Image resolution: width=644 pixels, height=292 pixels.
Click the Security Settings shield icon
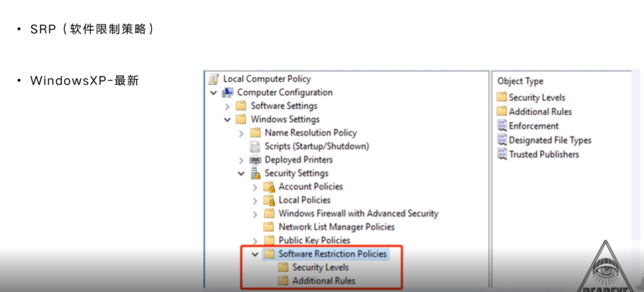pyautogui.click(x=255, y=174)
